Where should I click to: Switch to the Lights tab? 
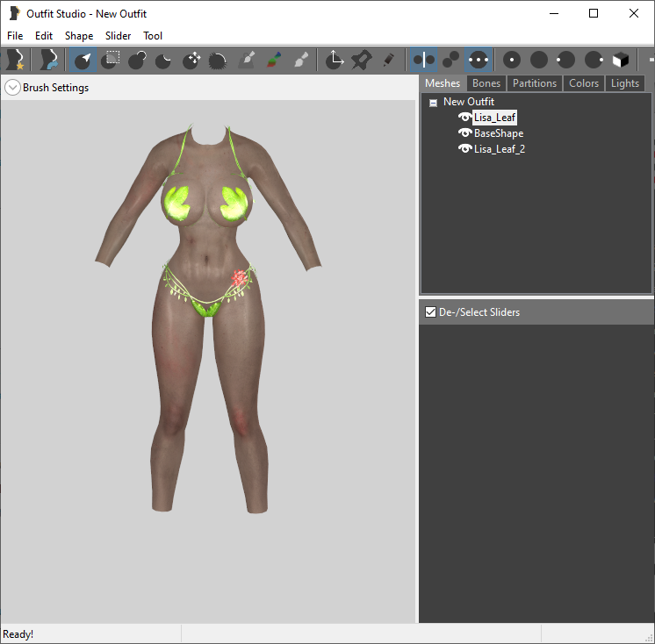625,83
